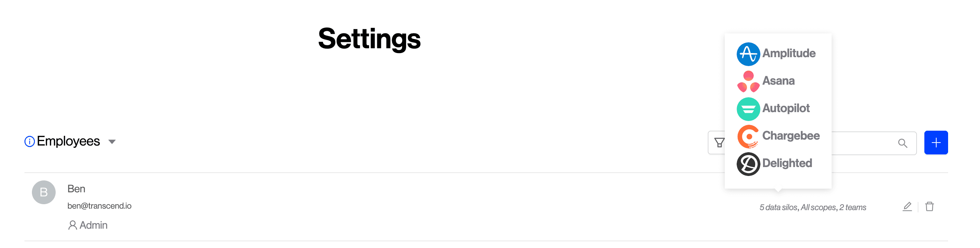This screenshot has width=980, height=248.
Task: Click the Autopilot logo icon
Action: (748, 109)
